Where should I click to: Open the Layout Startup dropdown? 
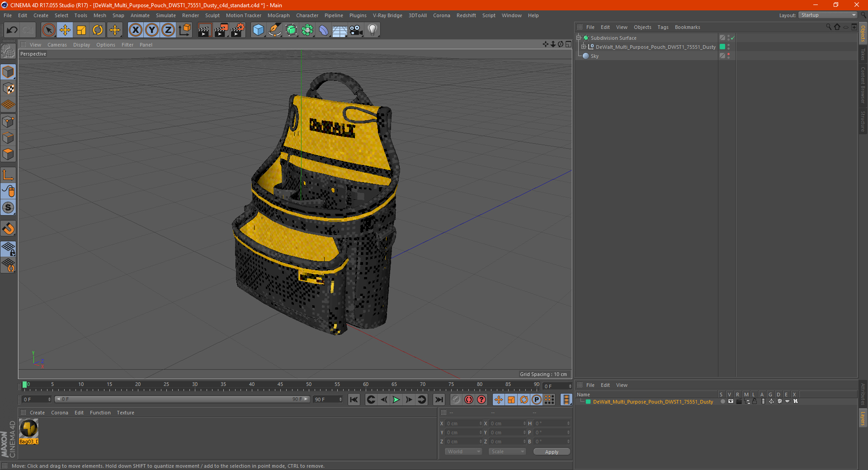point(828,15)
